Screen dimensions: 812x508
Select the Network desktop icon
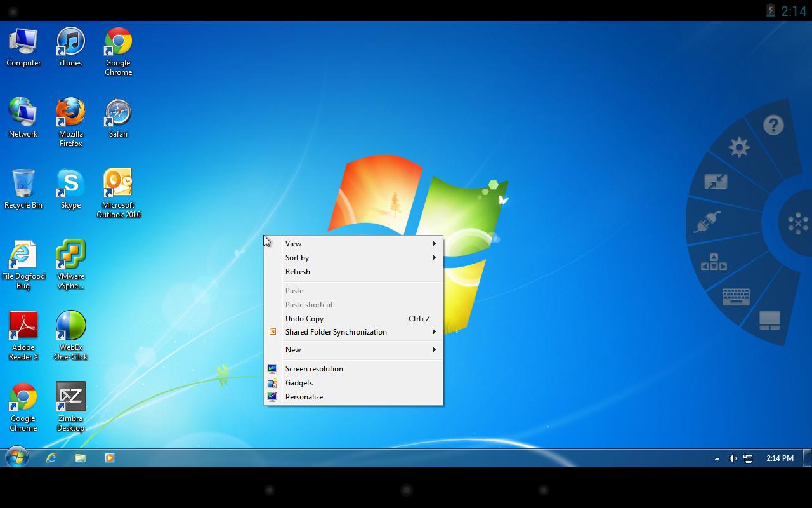[x=23, y=118]
